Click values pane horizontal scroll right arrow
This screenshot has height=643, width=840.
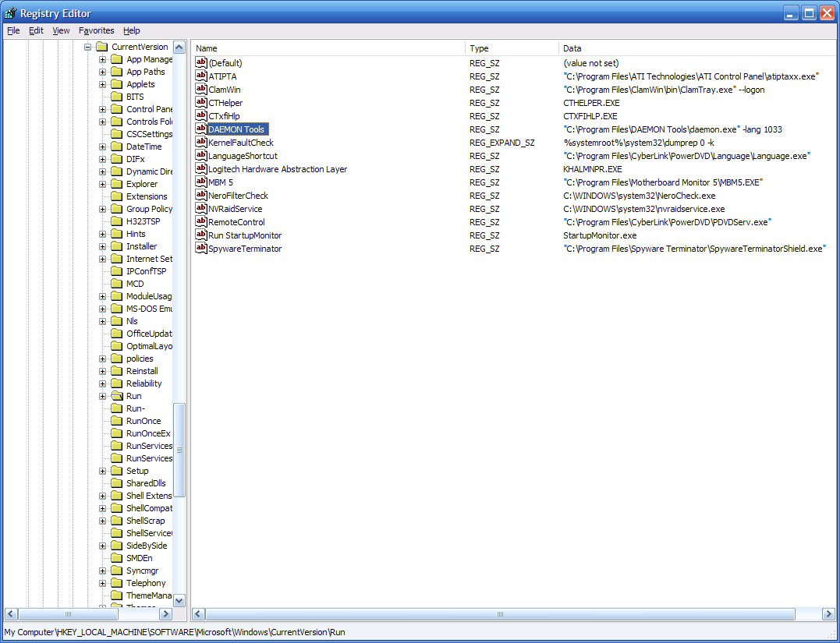pyautogui.click(x=828, y=613)
